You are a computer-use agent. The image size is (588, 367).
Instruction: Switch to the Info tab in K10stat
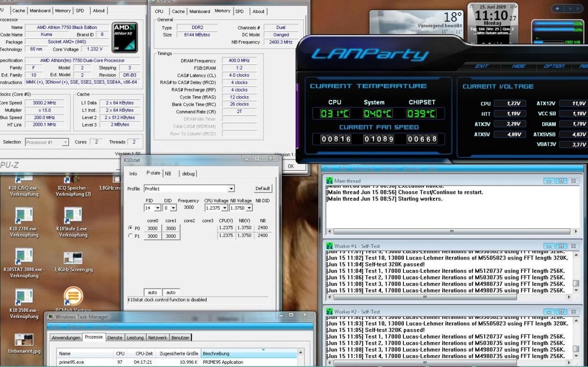pos(133,173)
